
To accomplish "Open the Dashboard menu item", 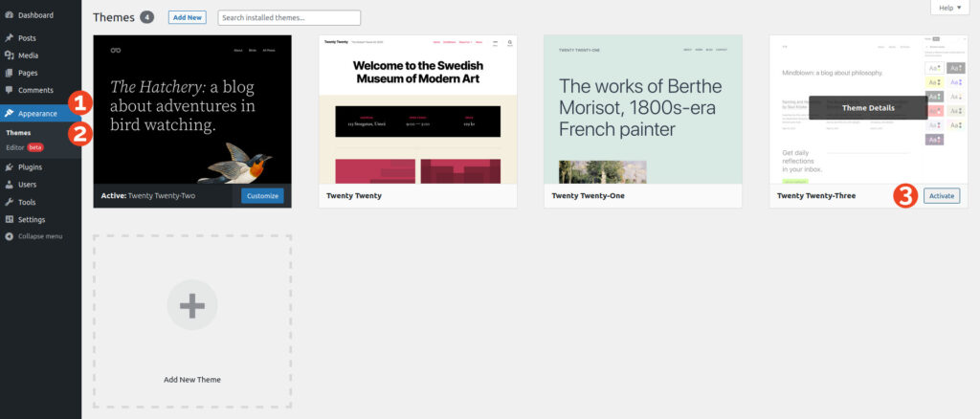I will [40, 15].
